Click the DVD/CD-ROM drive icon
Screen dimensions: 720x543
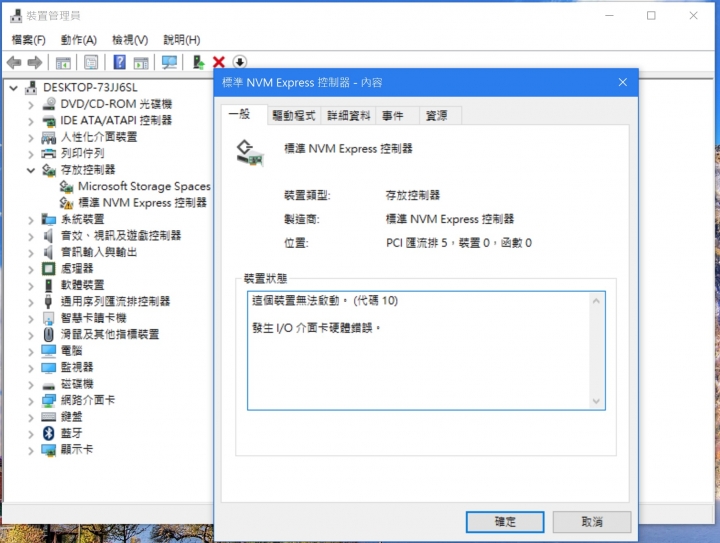tap(49, 104)
